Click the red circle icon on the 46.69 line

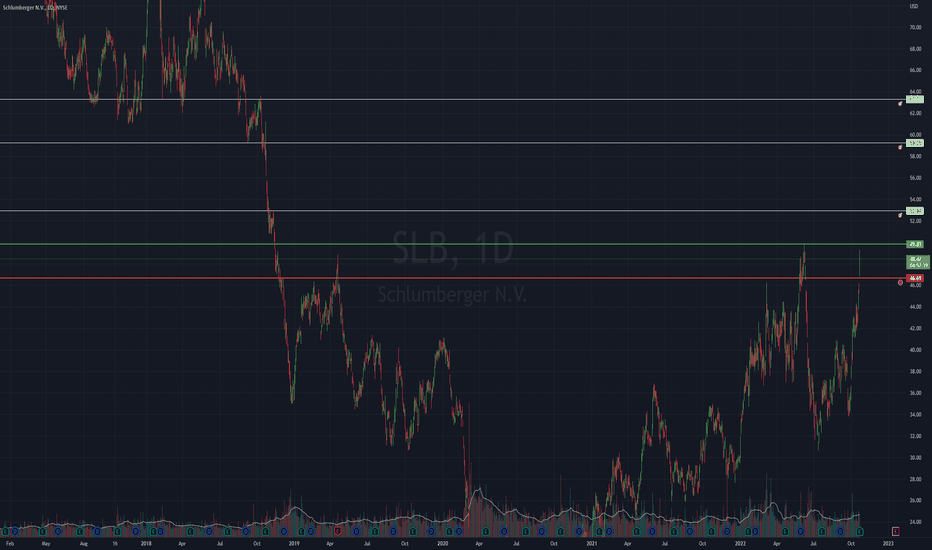coord(900,282)
